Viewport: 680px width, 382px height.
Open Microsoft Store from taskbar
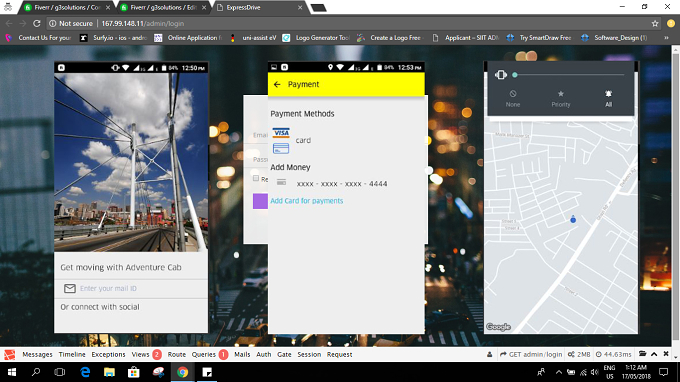pyautogui.click(x=134, y=372)
